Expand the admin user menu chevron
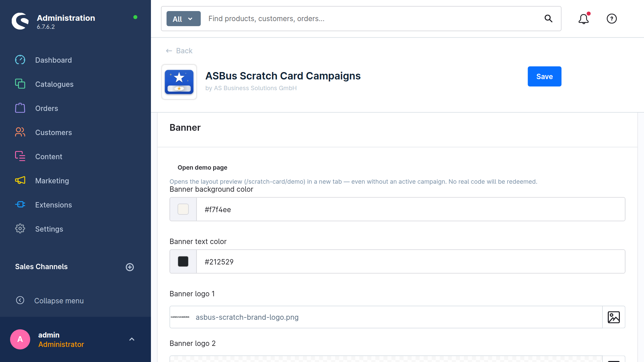This screenshot has height=362, width=644. point(132,339)
